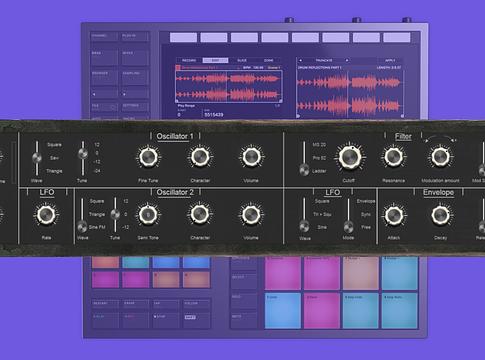
Task: Click Filter type selector handle at Ladder
Action: 304,170
